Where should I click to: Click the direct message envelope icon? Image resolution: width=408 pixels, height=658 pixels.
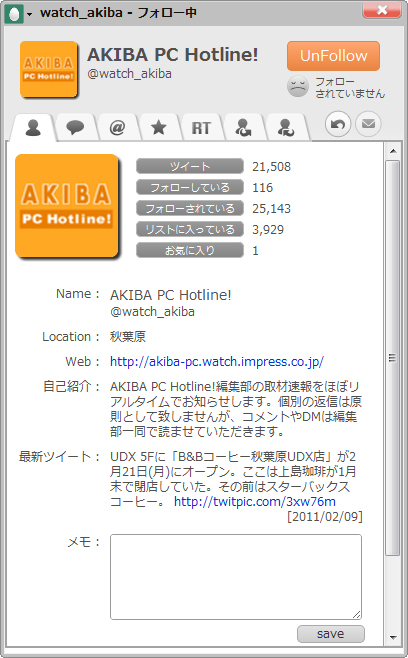(x=368, y=124)
